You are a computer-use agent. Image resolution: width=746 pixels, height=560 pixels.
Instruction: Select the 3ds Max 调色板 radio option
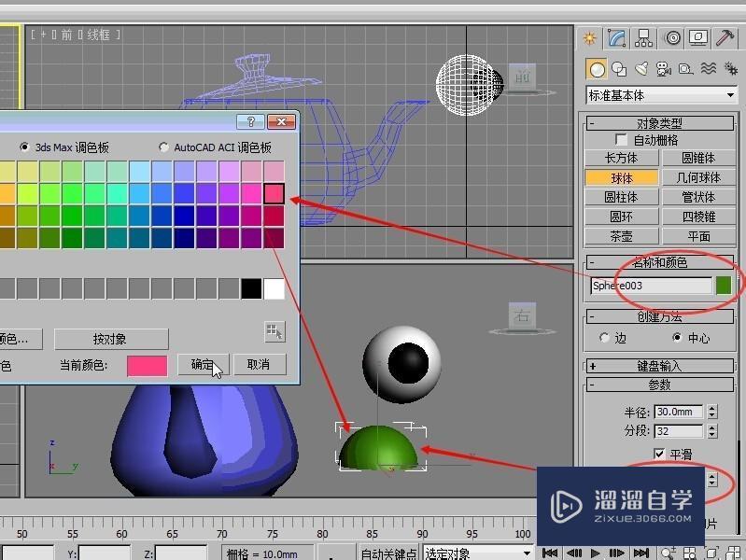point(23,147)
